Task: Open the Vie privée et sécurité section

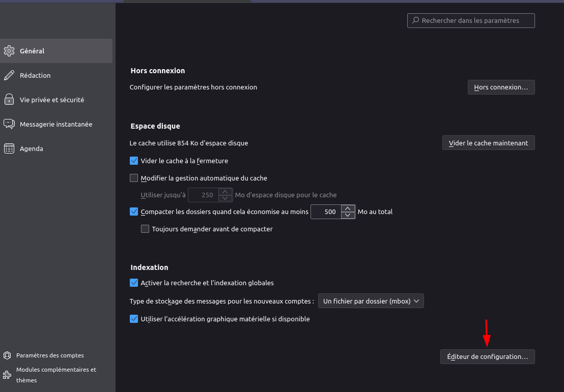Action: point(52,100)
